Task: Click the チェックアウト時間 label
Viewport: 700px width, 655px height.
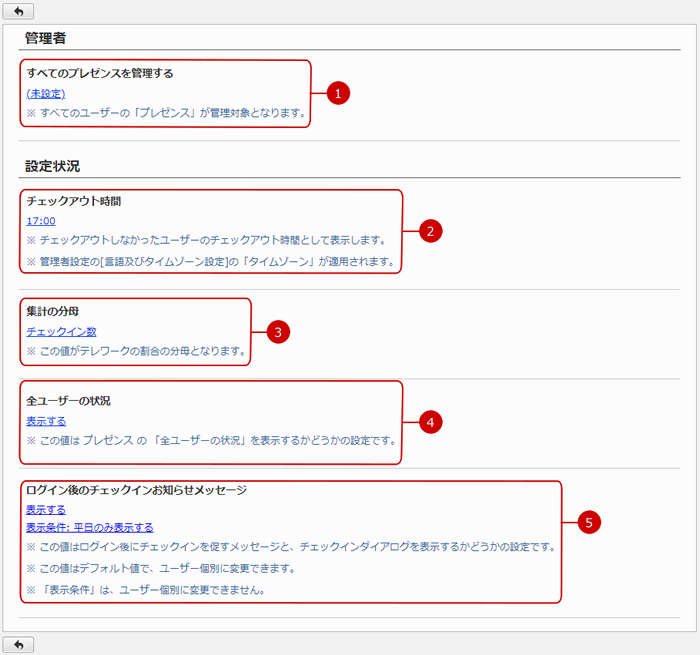Action: point(74,201)
